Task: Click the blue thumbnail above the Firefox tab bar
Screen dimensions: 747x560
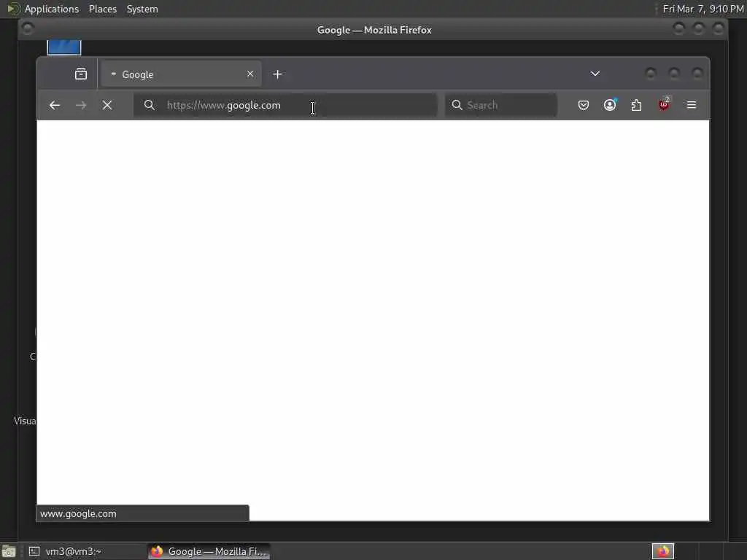Action: point(64,47)
